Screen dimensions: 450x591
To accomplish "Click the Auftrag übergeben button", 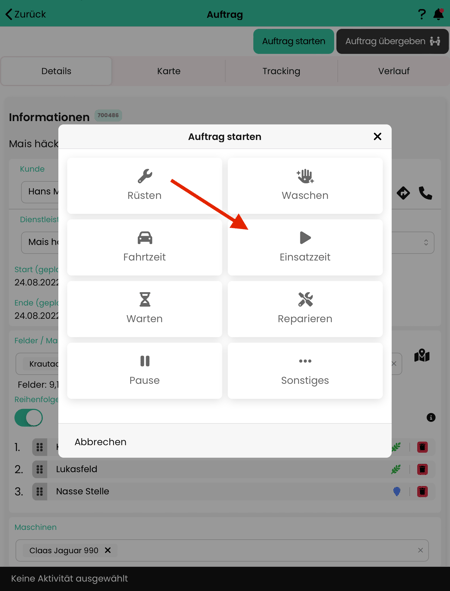I will [x=392, y=41].
